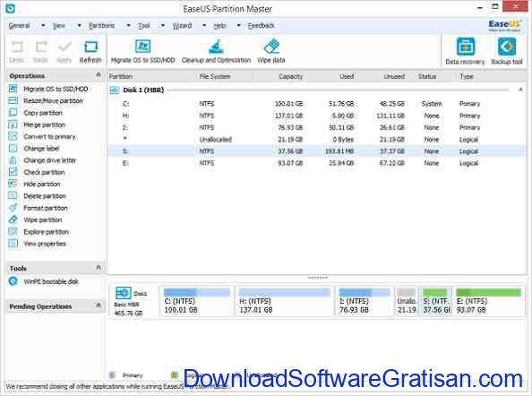Viewport: 532px width, 396px height.
Task: Click WinPE bootable disk link
Action: click(x=51, y=281)
